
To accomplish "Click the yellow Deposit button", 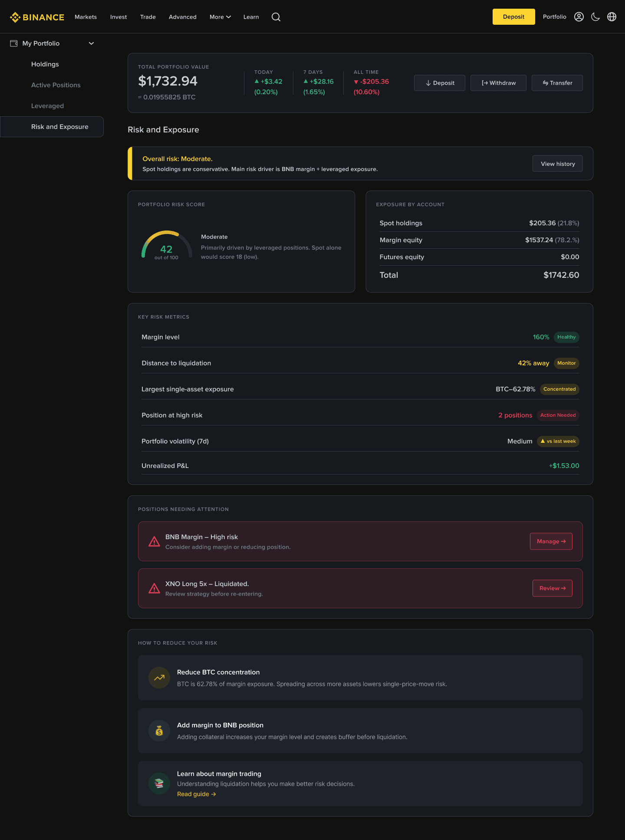I will coord(513,16).
